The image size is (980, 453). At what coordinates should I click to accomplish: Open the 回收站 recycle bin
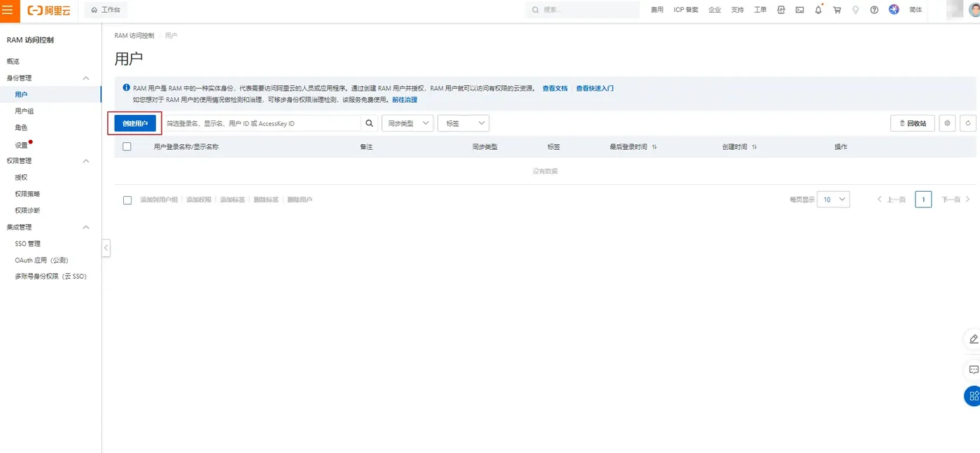pyautogui.click(x=913, y=123)
